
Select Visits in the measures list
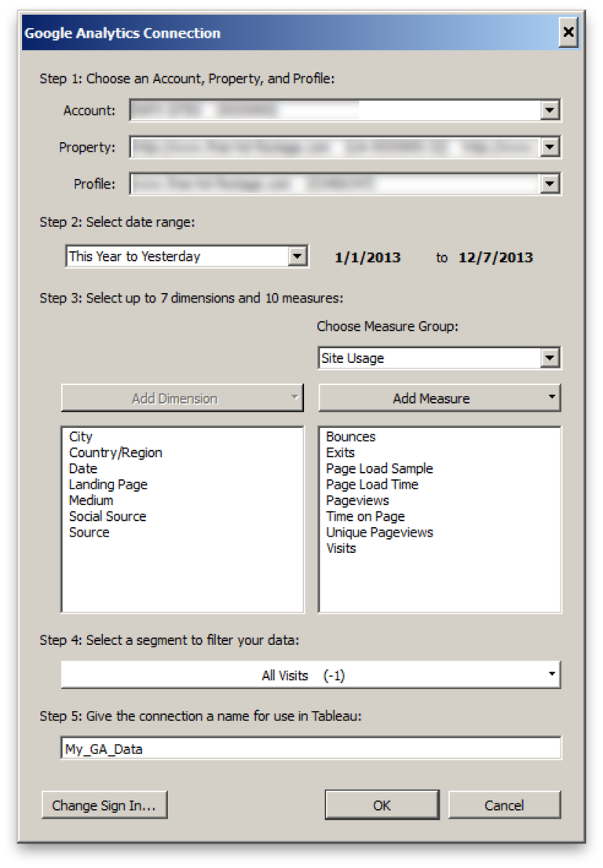341,548
